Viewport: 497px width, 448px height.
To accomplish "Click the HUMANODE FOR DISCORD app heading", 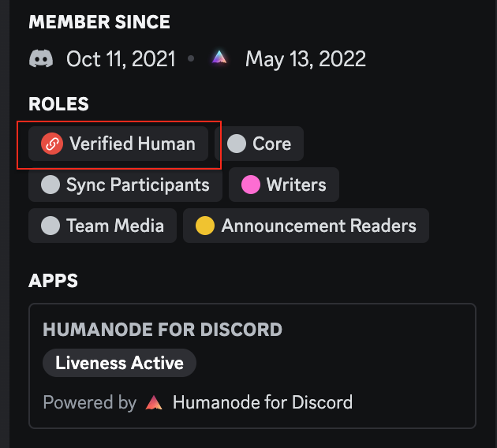I will 163,329.
